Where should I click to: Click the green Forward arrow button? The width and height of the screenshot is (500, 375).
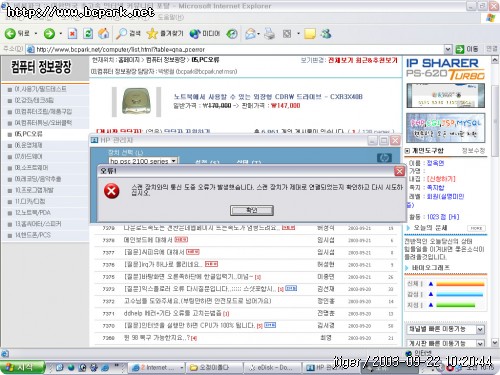[x=49, y=34]
